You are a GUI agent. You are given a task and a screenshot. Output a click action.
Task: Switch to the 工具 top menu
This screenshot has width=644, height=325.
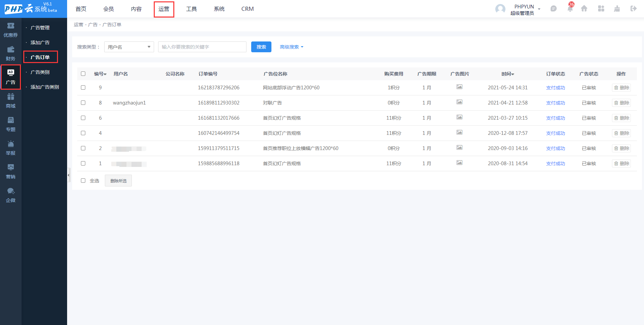click(x=192, y=9)
